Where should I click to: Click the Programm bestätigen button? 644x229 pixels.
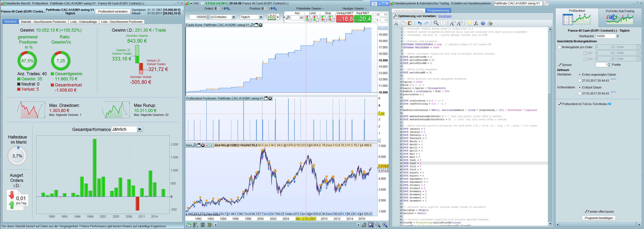pyautogui.click(x=598, y=218)
